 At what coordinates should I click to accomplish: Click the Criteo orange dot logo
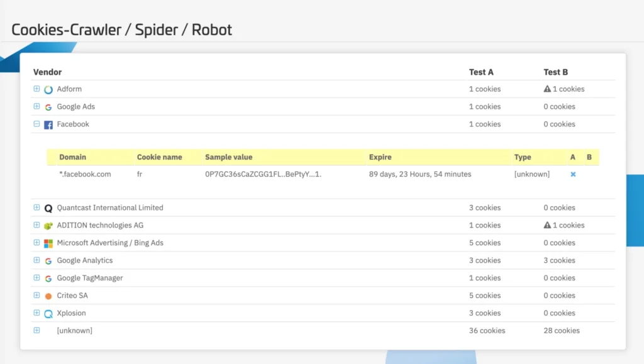[x=48, y=296]
